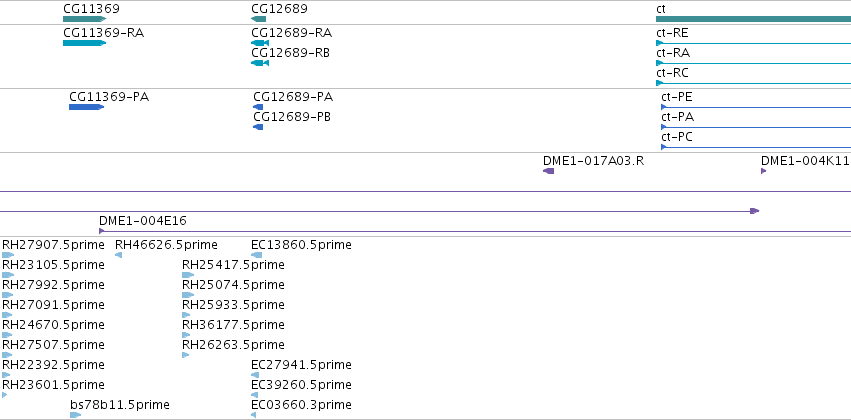
Task: Click the RH23105.5prime EST glyph
Action: tap(8, 275)
